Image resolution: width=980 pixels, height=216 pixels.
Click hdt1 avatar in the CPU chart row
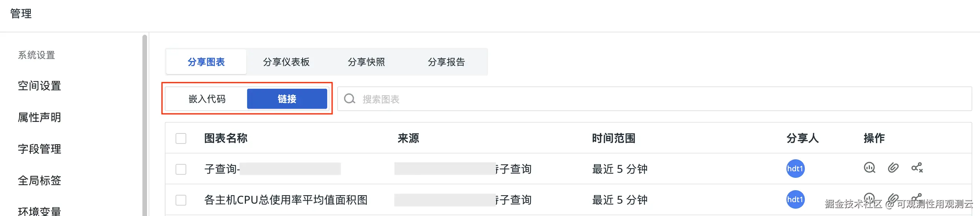click(795, 199)
